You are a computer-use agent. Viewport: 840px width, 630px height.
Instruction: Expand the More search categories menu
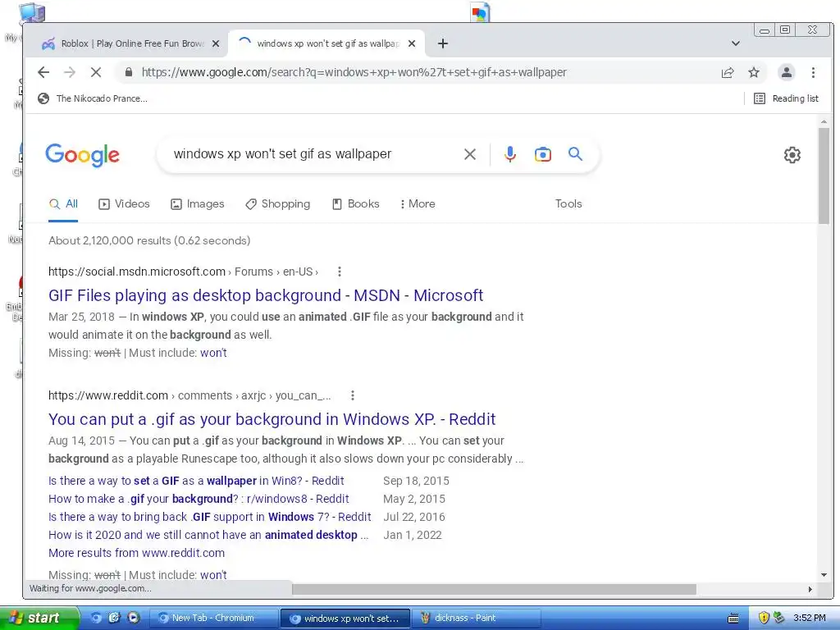418,204
